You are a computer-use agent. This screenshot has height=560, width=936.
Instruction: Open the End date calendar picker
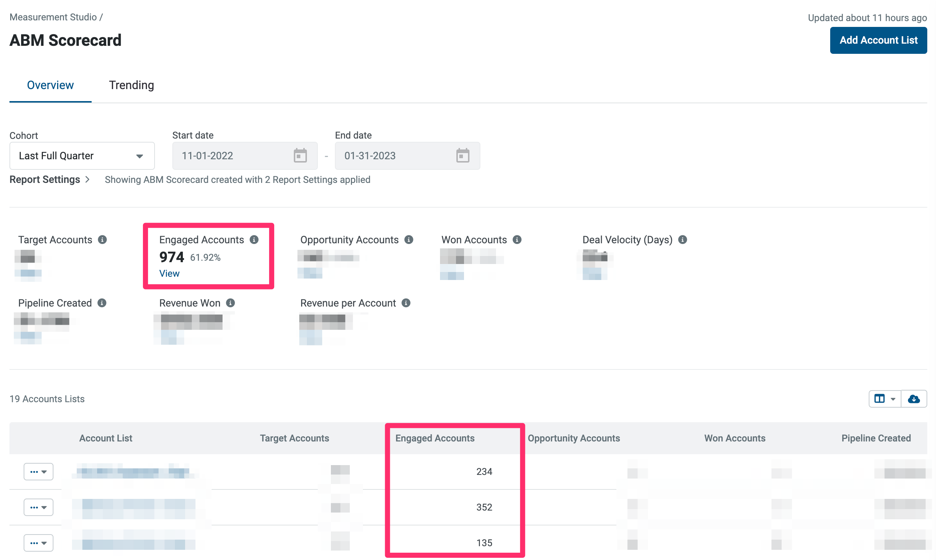tap(463, 156)
